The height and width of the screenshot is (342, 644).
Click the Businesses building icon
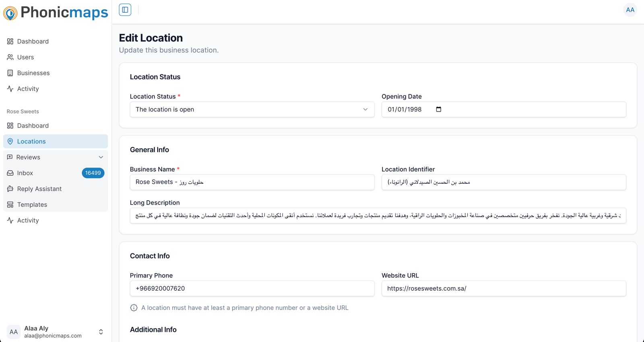coord(10,73)
